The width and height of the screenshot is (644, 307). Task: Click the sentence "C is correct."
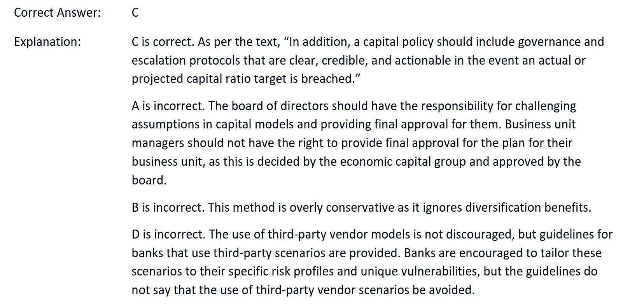(x=163, y=42)
